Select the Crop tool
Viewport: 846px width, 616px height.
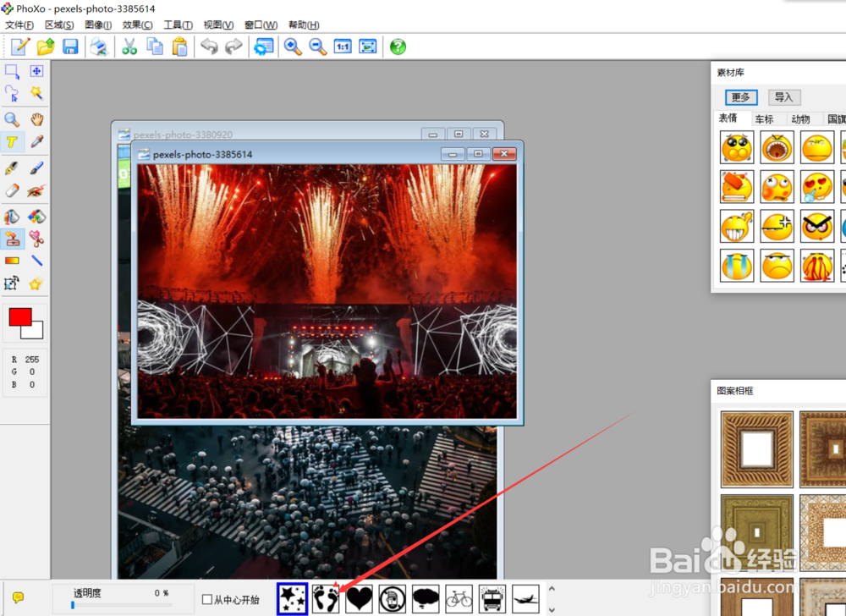point(12,283)
